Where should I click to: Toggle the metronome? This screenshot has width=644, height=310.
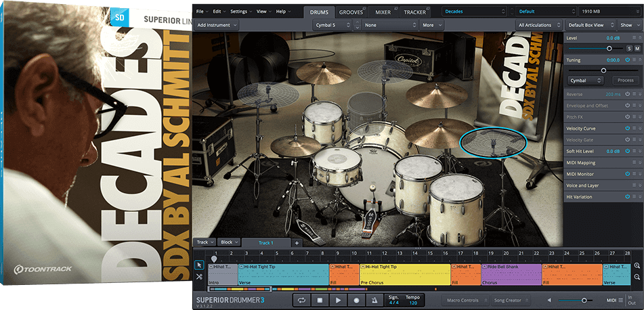[x=374, y=300]
